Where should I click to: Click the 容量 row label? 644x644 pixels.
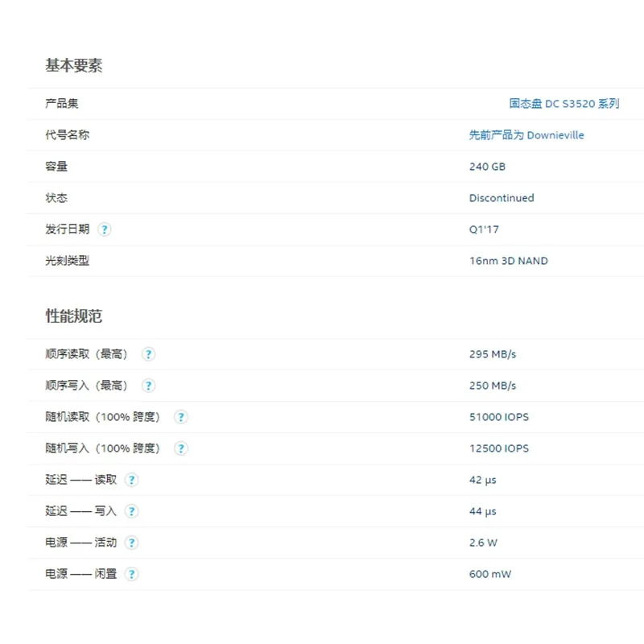(56, 167)
